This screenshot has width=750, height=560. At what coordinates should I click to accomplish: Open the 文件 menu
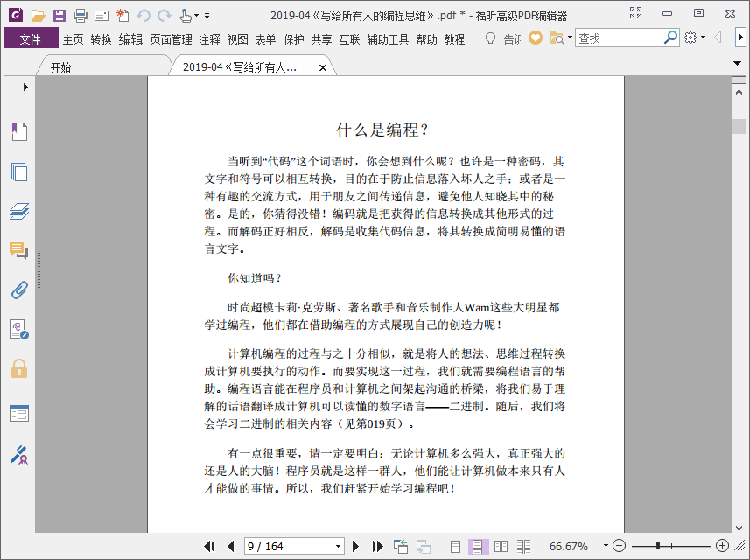31,38
